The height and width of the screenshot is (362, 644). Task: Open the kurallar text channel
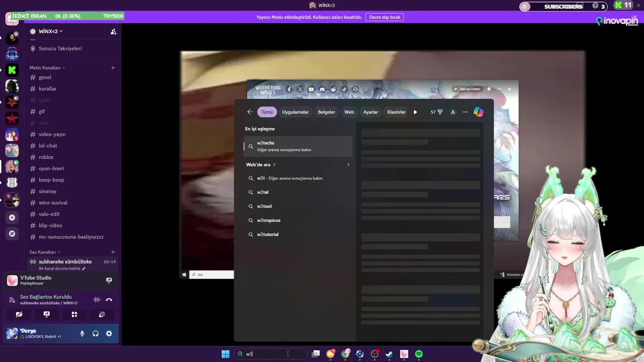[72, 88]
